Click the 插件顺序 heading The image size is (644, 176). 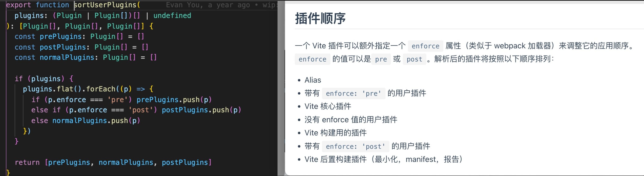coord(320,18)
